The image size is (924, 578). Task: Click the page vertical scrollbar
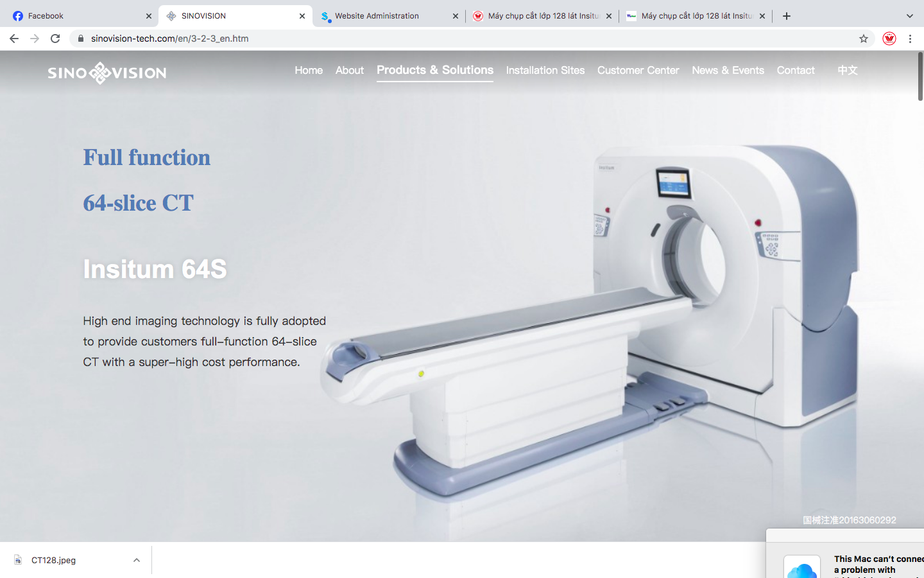click(x=920, y=76)
